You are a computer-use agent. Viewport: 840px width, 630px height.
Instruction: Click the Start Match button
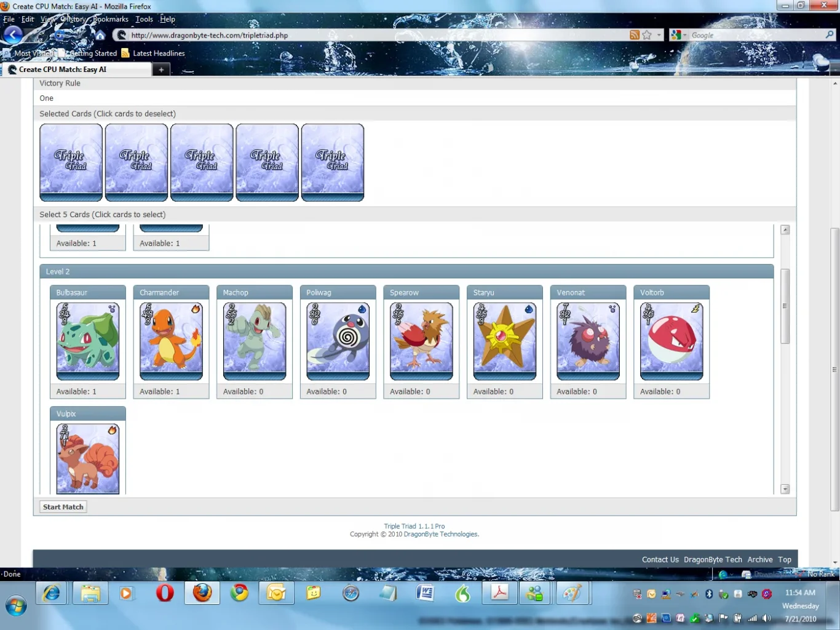tap(63, 507)
